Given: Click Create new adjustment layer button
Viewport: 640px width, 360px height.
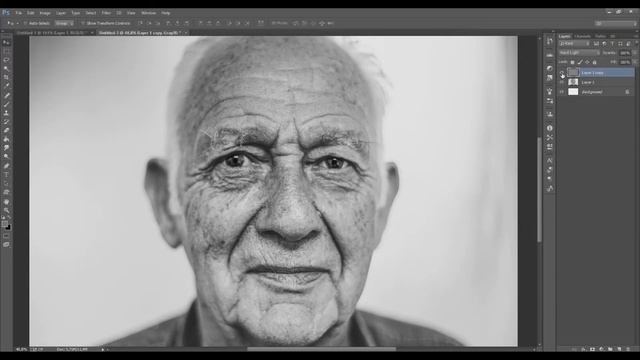Looking at the screenshot, I should 601,349.
